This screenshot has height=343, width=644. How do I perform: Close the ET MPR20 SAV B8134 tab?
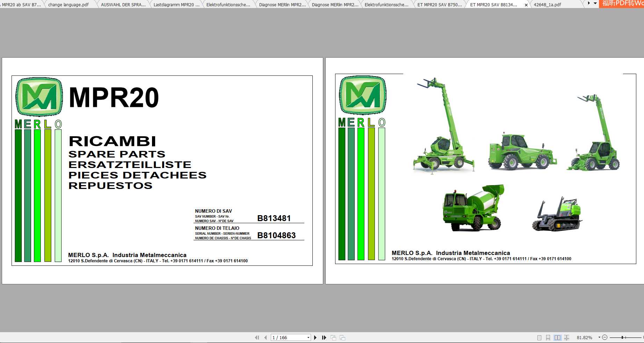[x=526, y=5]
